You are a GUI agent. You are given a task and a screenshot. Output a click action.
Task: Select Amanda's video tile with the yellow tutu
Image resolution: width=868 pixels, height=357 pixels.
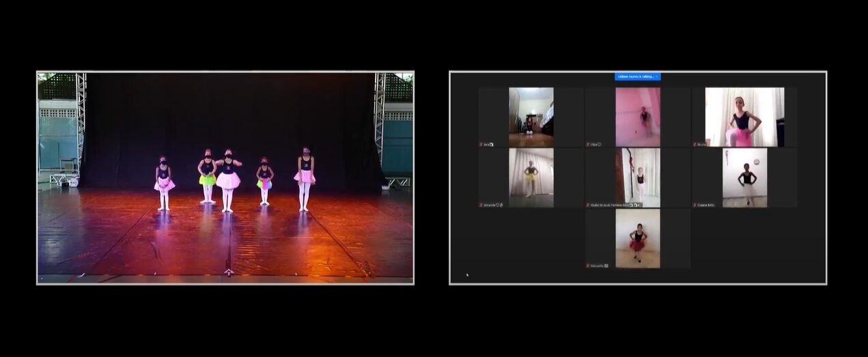pyautogui.click(x=531, y=177)
